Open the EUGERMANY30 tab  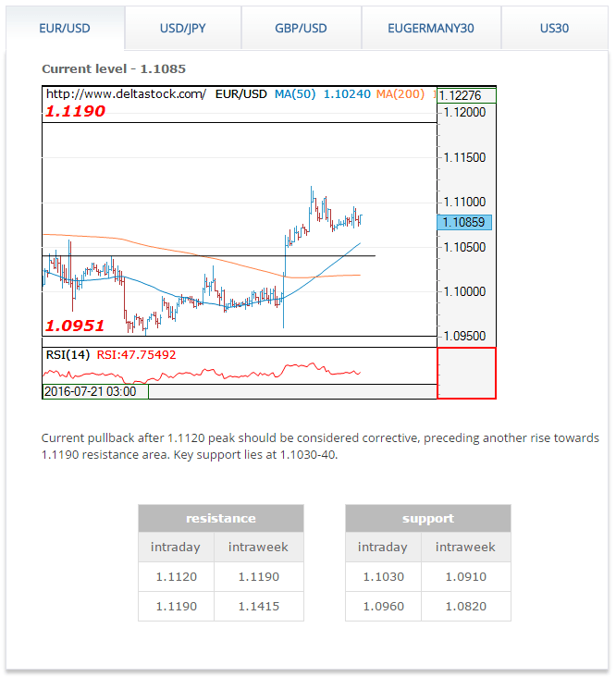pos(430,29)
